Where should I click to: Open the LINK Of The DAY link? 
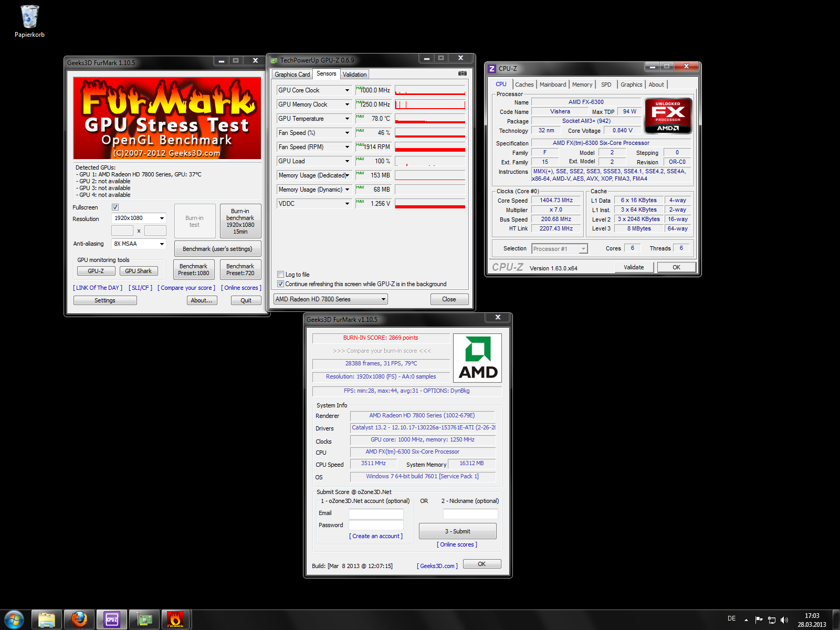click(x=98, y=288)
